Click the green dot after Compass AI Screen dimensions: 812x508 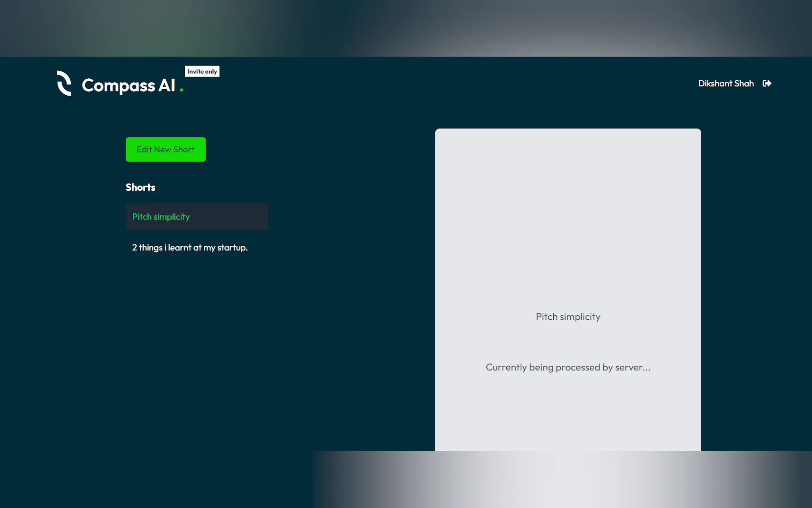coord(181,90)
